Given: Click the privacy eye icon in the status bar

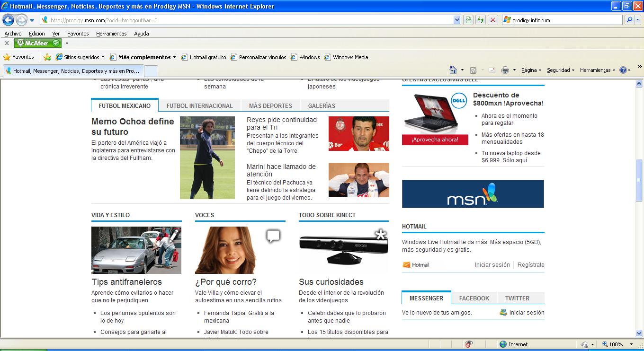Looking at the screenshot, I should click(468, 343).
